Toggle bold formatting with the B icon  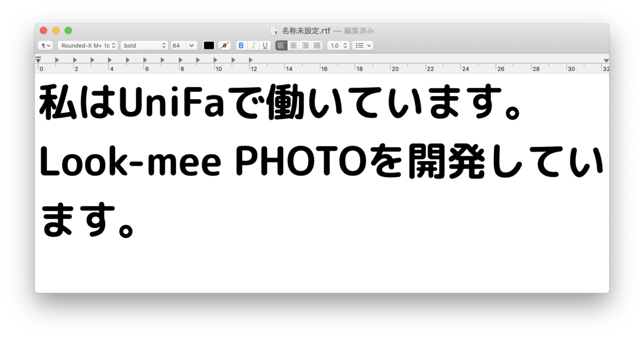[x=241, y=45]
